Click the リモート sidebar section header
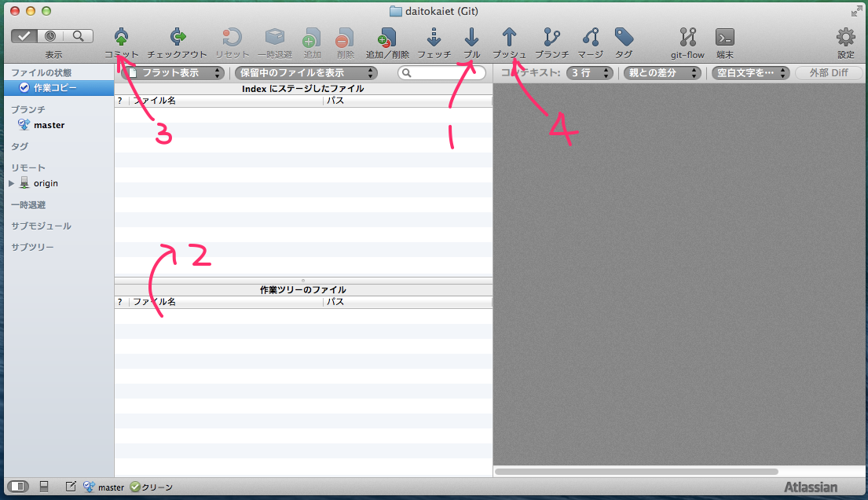868x500 pixels. pos(28,167)
